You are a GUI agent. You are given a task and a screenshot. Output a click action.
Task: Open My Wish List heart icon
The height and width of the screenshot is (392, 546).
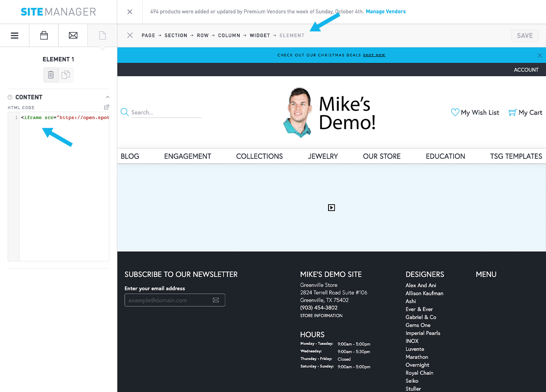pos(455,112)
